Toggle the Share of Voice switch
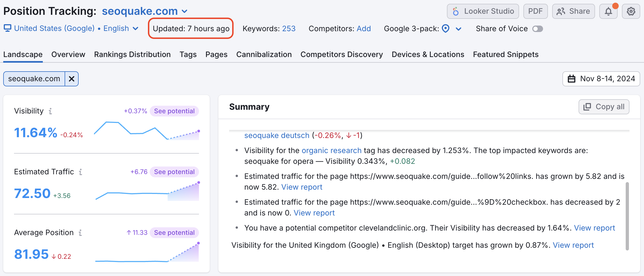 point(537,29)
